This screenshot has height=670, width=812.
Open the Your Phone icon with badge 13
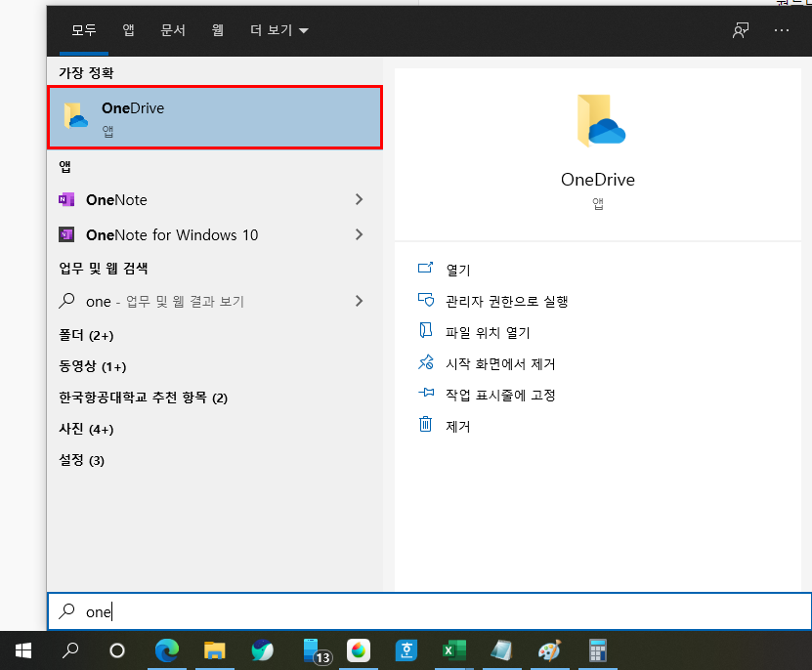316,650
